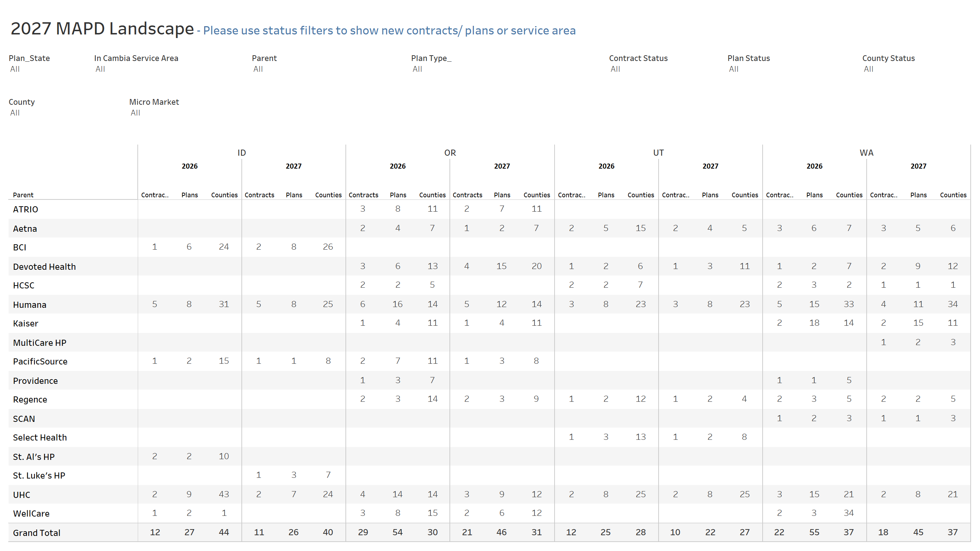Click the WA state column header
Image resolution: width=980 pixels, height=551 pixels.
(866, 152)
